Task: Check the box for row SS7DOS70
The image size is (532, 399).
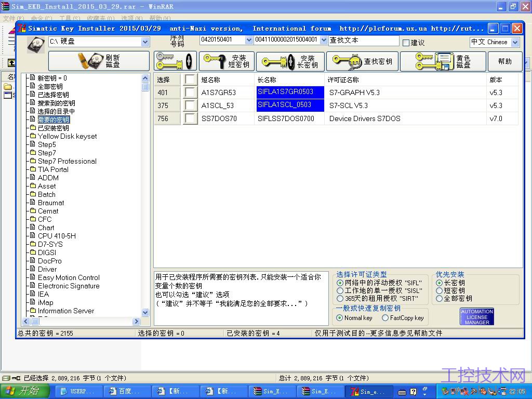Action: (x=190, y=118)
